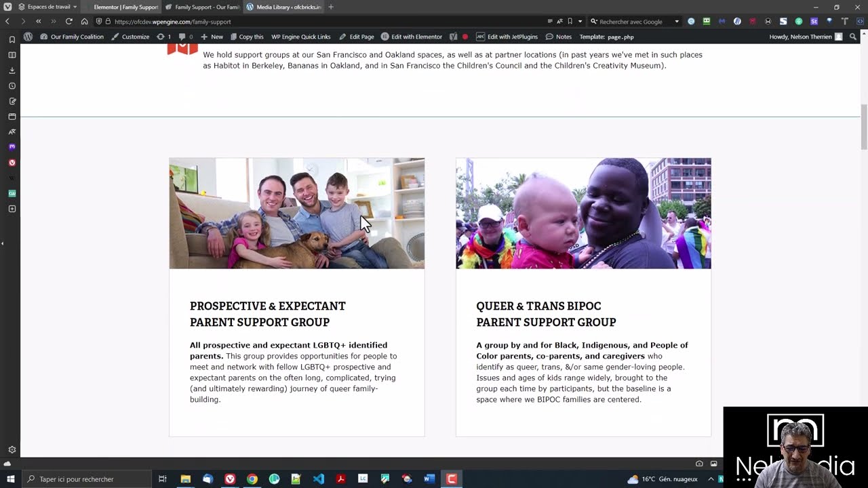Viewport: 868px width, 488px height.
Task: Click Edit with JetPlugins
Action: 507,37
